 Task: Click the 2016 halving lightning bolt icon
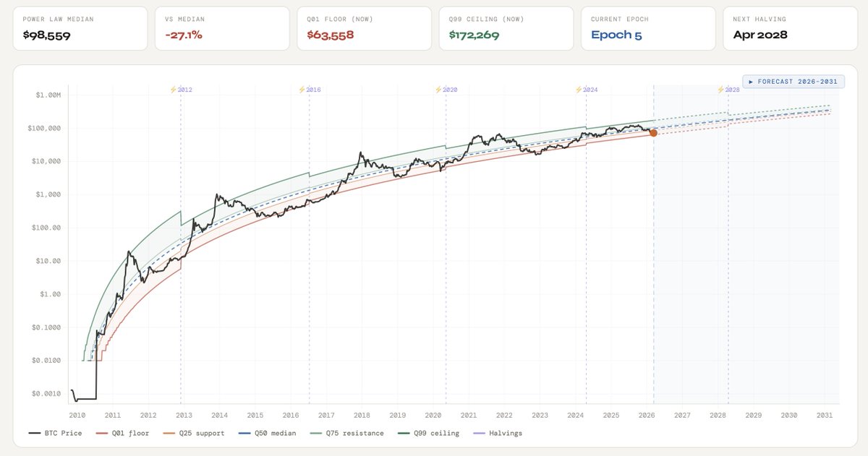click(x=302, y=90)
